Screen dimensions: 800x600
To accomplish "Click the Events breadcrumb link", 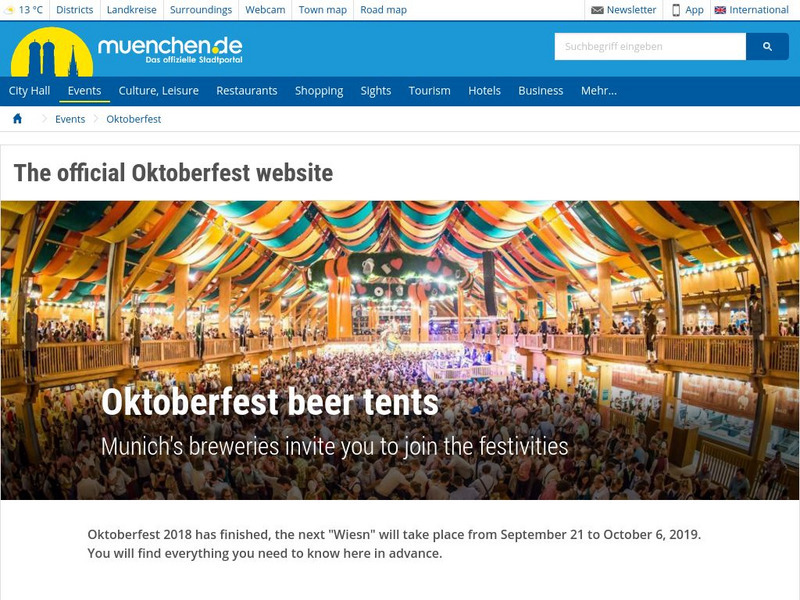I will click(70, 119).
